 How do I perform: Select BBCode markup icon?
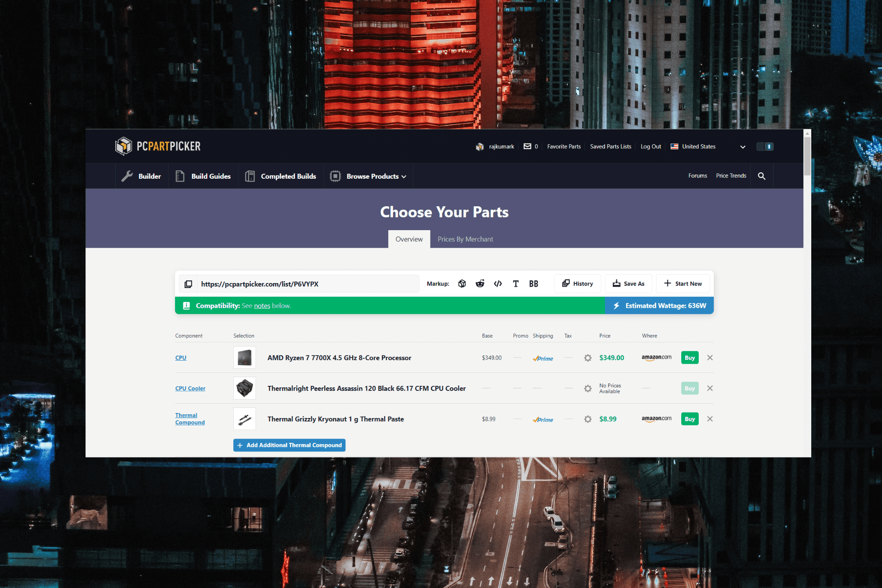pos(533,283)
